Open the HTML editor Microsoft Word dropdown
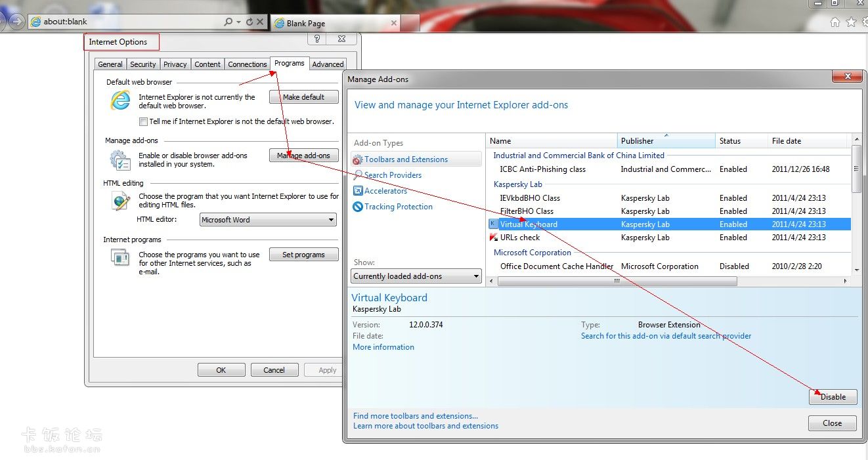Screen dimensions: 868x460 268,220
